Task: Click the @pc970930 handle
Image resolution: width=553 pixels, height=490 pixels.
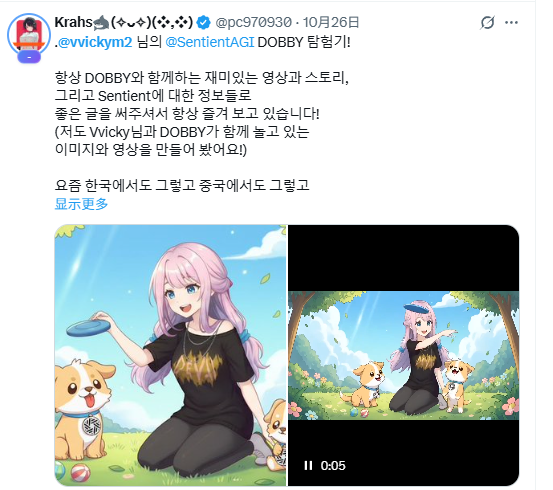Action: click(x=253, y=23)
